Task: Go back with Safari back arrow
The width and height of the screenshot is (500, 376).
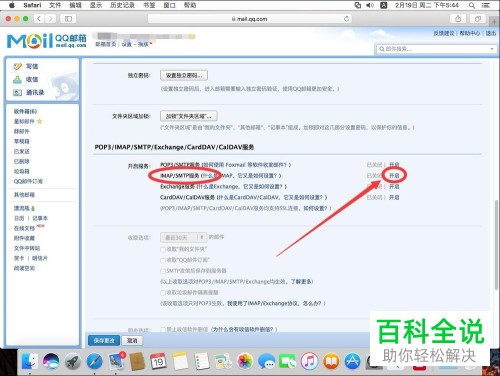Action: click(x=39, y=19)
